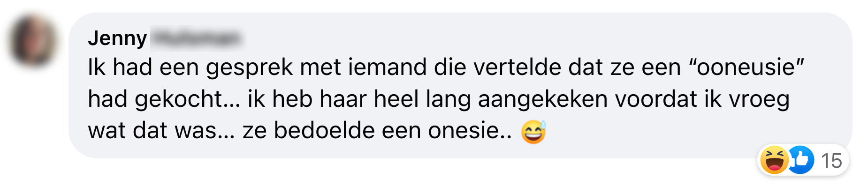Open the commenter's blurred profile picture
The width and height of the screenshot is (868, 194).
click(x=32, y=40)
